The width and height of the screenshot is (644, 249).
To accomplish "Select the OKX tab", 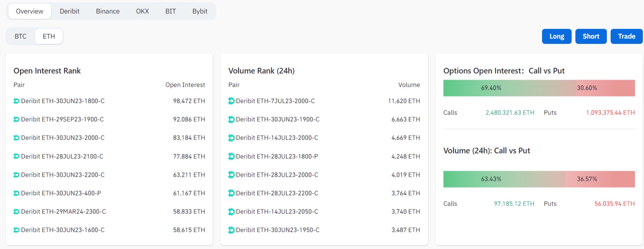I will click(142, 11).
